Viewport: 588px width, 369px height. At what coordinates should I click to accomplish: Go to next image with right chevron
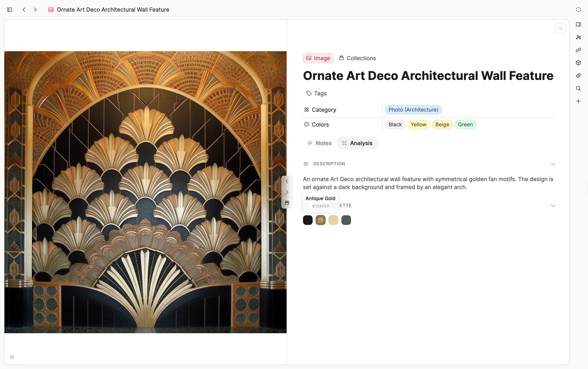(x=287, y=192)
